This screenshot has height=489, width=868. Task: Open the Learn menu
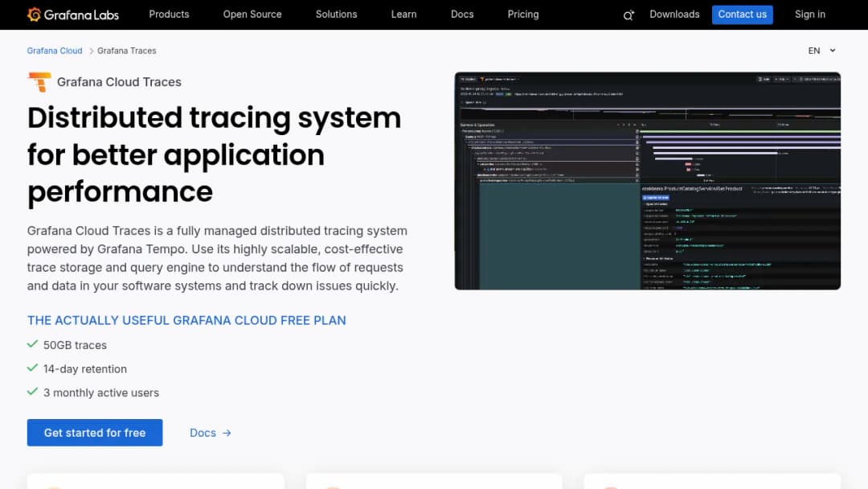click(403, 14)
